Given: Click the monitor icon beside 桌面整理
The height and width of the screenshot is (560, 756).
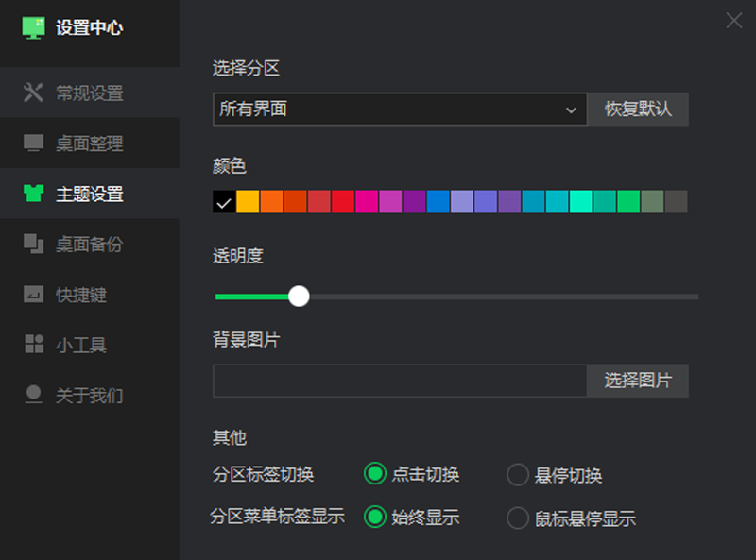Looking at the screenshot, I should (34, 144).
